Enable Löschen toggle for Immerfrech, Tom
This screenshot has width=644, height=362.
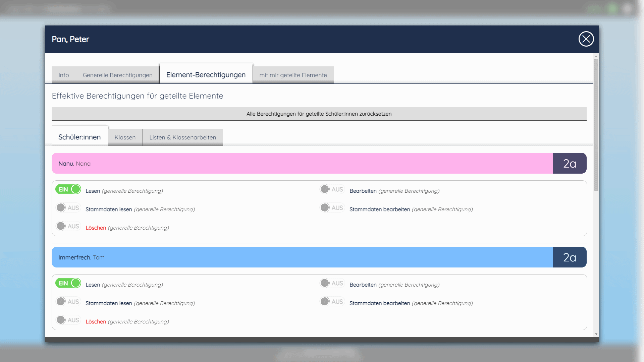[68, 320]
